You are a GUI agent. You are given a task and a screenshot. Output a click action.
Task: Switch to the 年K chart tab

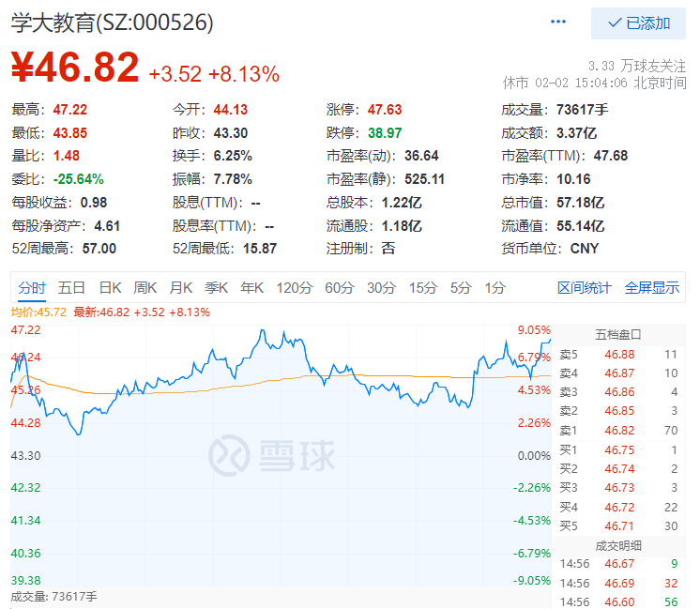click(251, 288)
